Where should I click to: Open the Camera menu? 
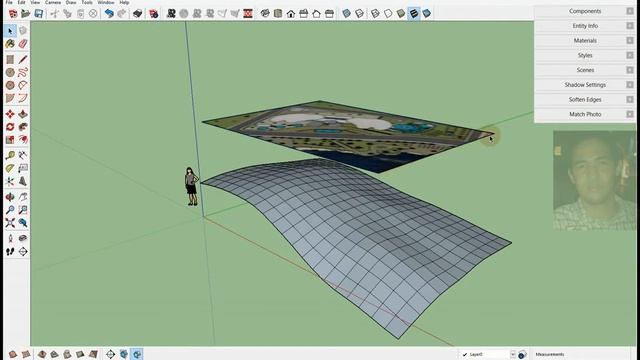point(53,2)
